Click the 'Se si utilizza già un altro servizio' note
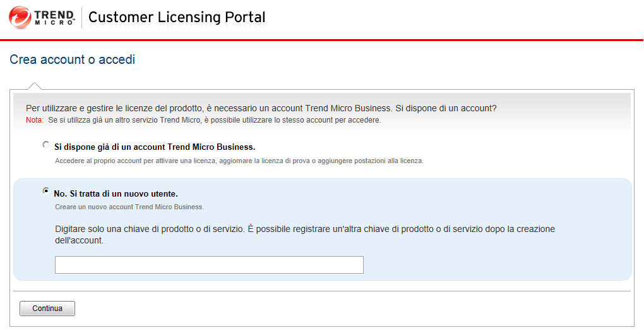 215,120
